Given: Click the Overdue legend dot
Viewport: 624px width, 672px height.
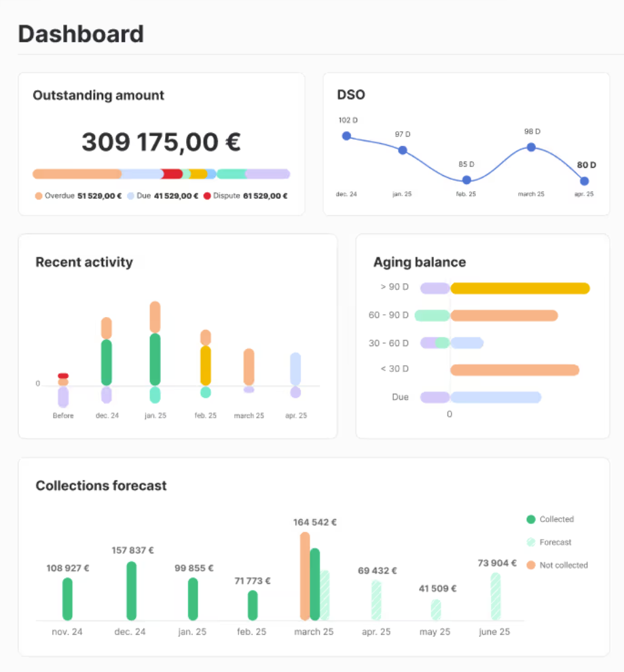Looking at the screenshot, I should click(x=37, y=195).
